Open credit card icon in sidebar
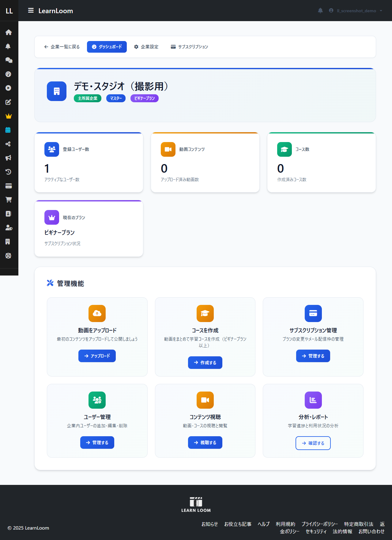The height and width of the screenshot is (540, 392). coord(9,186)
